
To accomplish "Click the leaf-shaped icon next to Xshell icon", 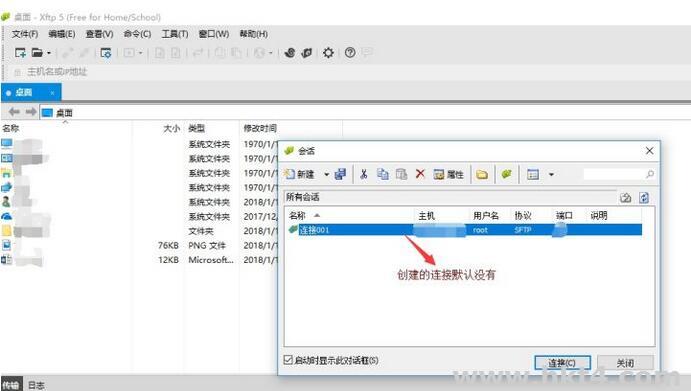I will [307, 53].
